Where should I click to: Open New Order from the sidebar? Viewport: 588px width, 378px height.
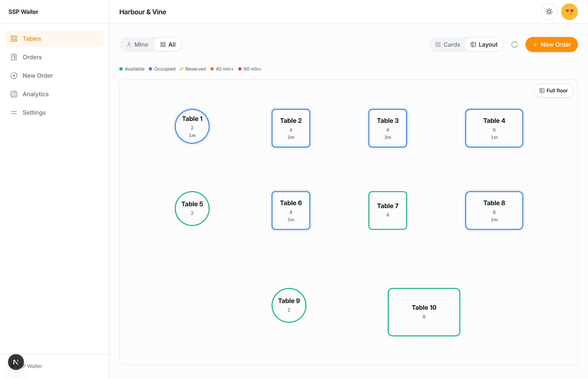point(54,76)
